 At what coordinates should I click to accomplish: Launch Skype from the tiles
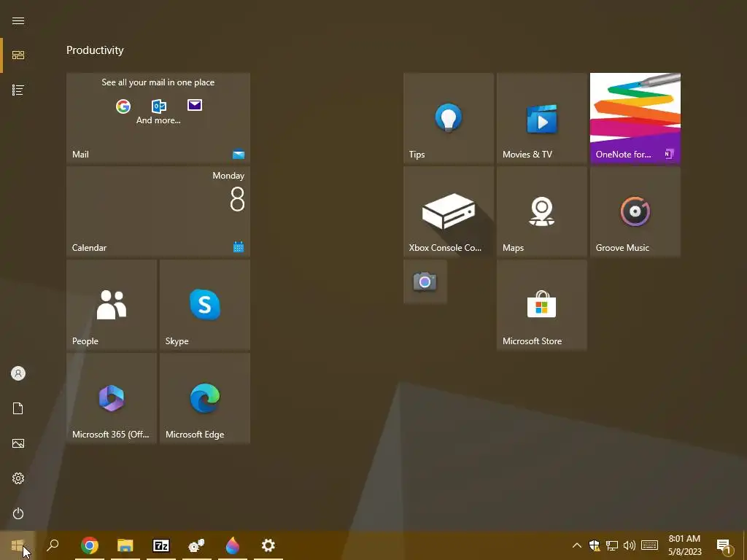pos(205,305)
